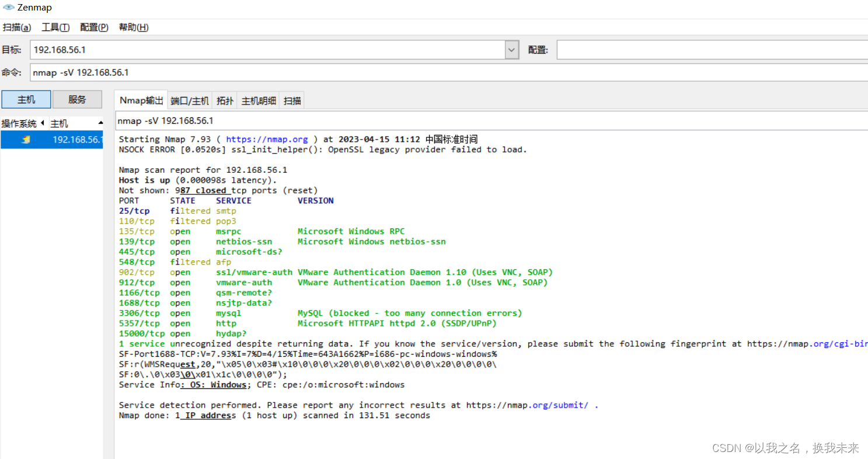The width and height of the screenshot is (868, 459).
Task: Click the Host is up line
Action: (198, 180)
